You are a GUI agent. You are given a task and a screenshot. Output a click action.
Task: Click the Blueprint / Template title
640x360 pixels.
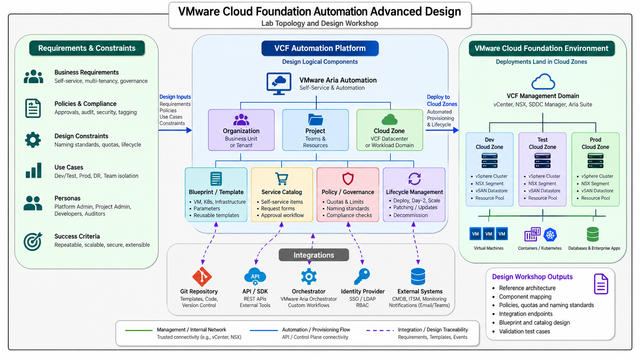(216, 192)
